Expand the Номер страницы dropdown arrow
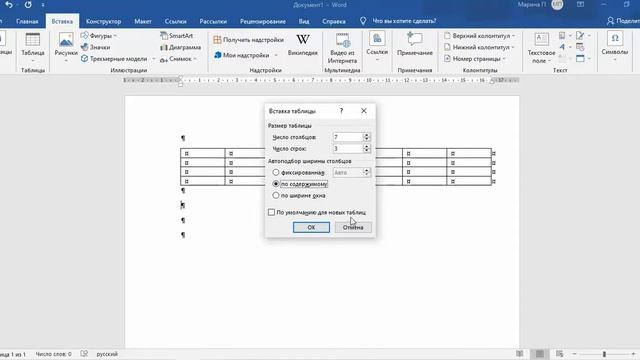 (x=504, y=59)
